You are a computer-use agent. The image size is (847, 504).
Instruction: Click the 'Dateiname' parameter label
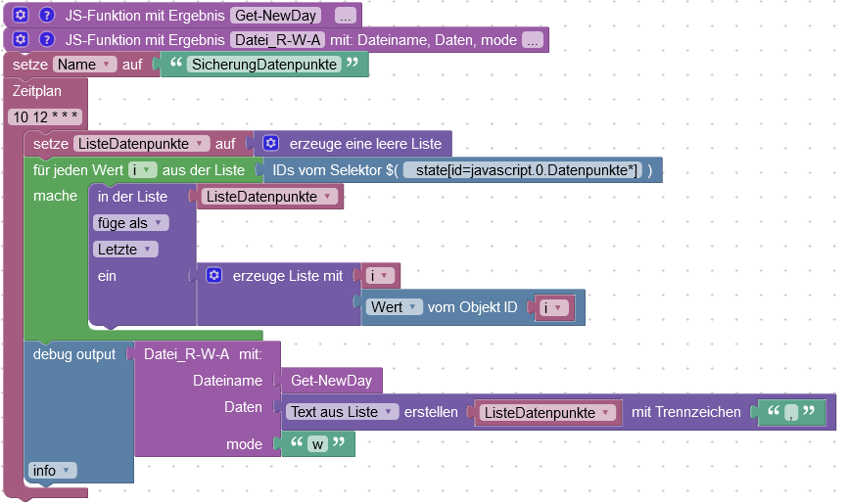click(x=227, y=381)
